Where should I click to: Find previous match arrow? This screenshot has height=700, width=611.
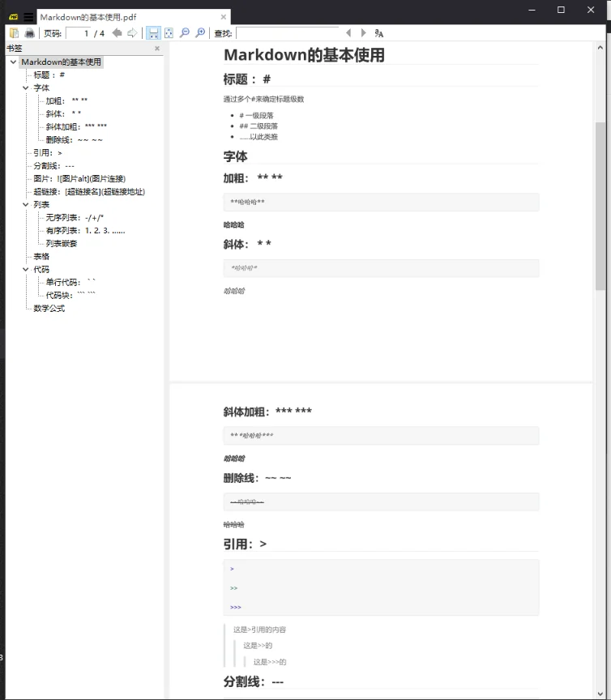pos(348,33)
